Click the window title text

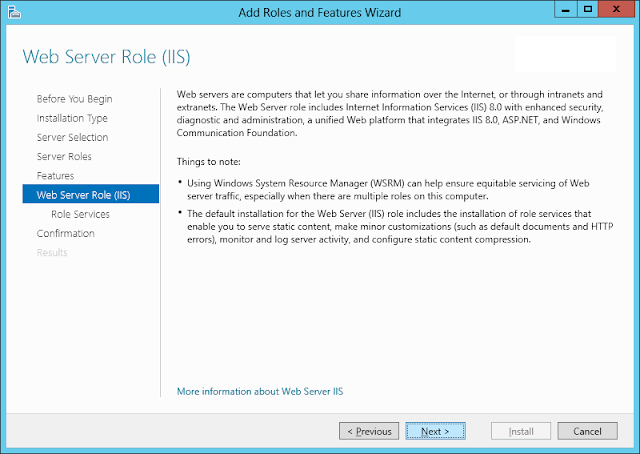[320, 13]
